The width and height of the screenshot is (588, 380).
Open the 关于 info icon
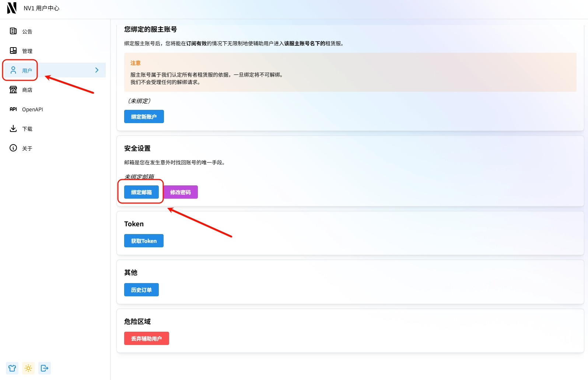[x=13, y=148]
